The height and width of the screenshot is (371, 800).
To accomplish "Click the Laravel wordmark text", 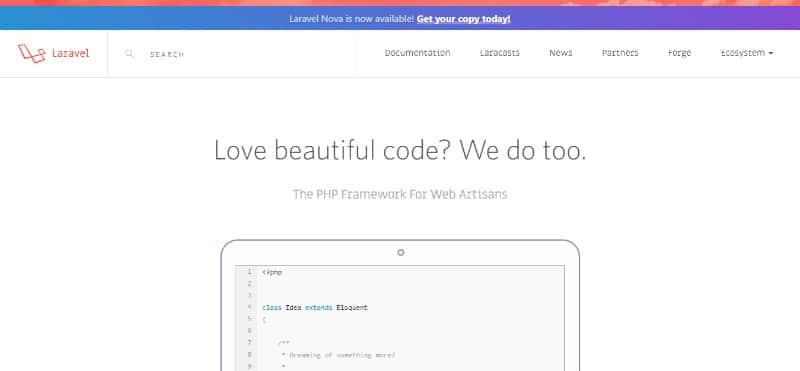I will pos(70,54).
